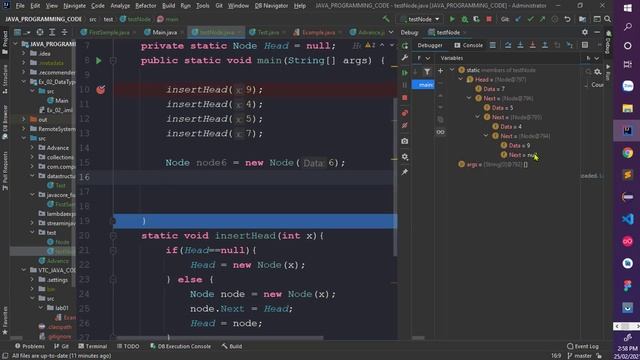Open the Event Log
This screenshot has height=360, width=640.
pos(582,346)
